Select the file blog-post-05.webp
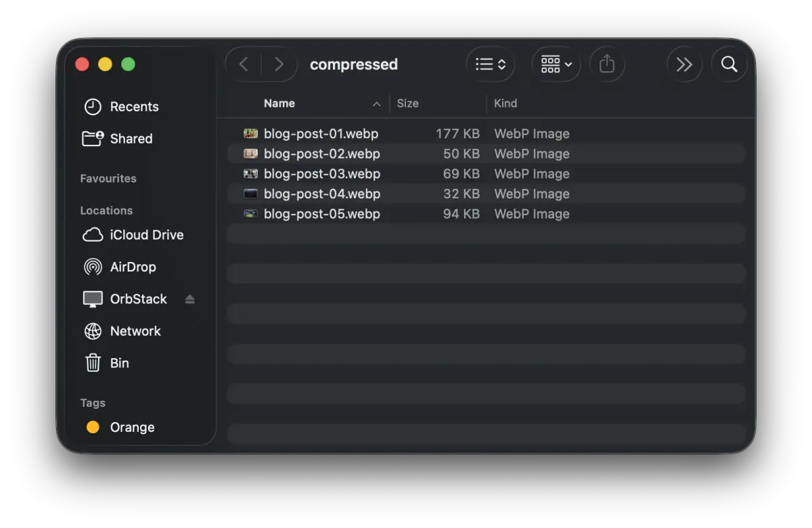Screen dimensions: 812x528 (321, 214)
